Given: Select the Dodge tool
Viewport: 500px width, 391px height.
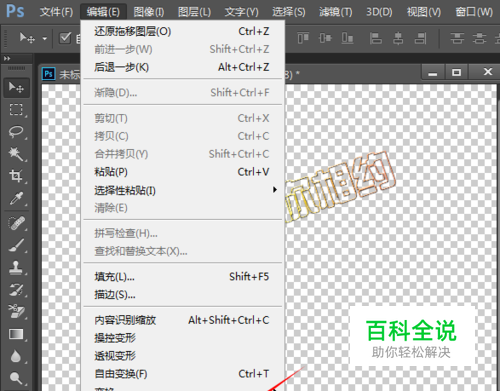Looking at the screenshot, I should (16, 378).
